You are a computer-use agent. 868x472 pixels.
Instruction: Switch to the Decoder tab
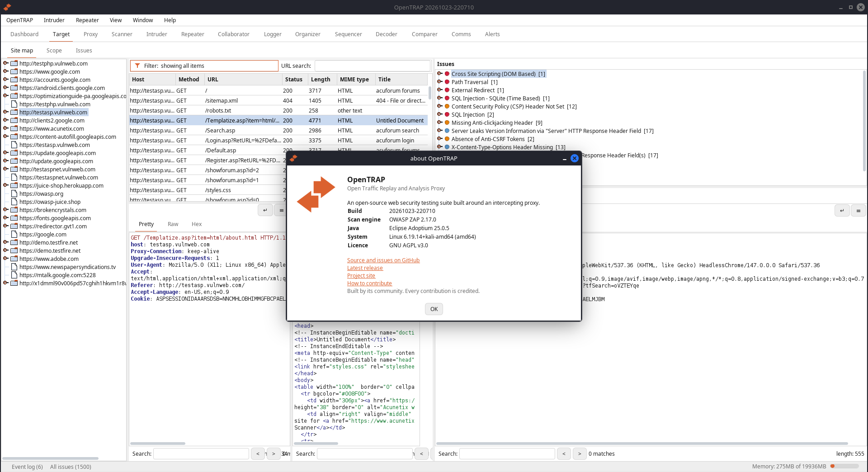pyautogui.click(x=386, y=34)
